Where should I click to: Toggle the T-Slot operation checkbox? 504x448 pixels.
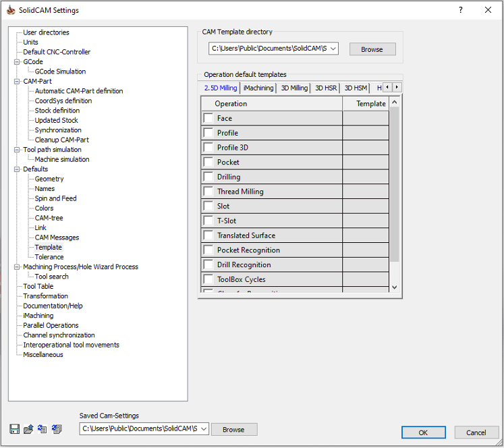208,221
